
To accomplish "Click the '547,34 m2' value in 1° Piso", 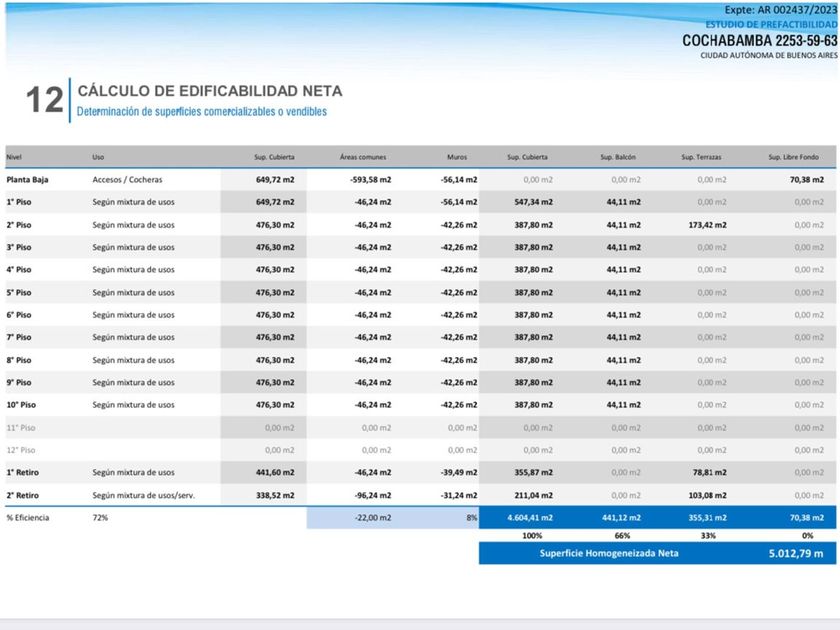I will click(x=534, y=202).
